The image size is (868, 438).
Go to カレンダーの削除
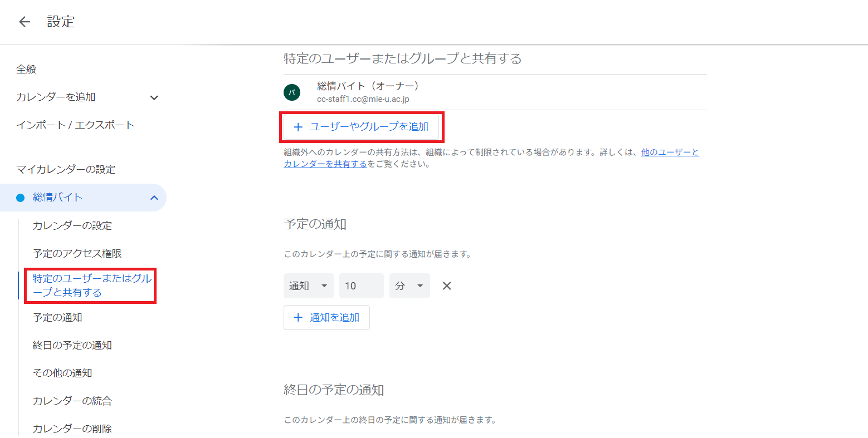tap(72, 429)
